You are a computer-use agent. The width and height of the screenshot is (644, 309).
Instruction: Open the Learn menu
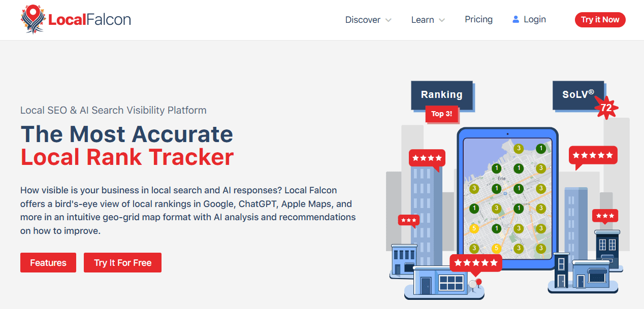click(x=423, y=20)
